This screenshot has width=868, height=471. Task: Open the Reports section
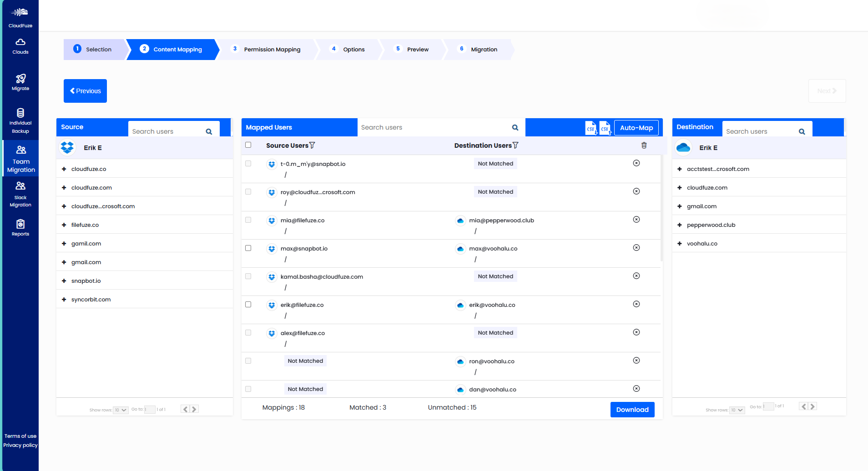[x=20, y=227]
